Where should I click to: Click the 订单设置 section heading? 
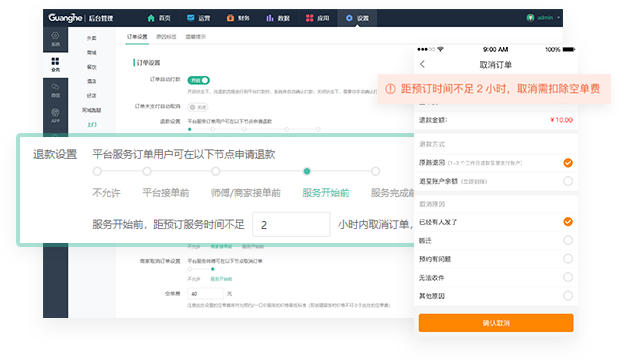tap(148, 63)
